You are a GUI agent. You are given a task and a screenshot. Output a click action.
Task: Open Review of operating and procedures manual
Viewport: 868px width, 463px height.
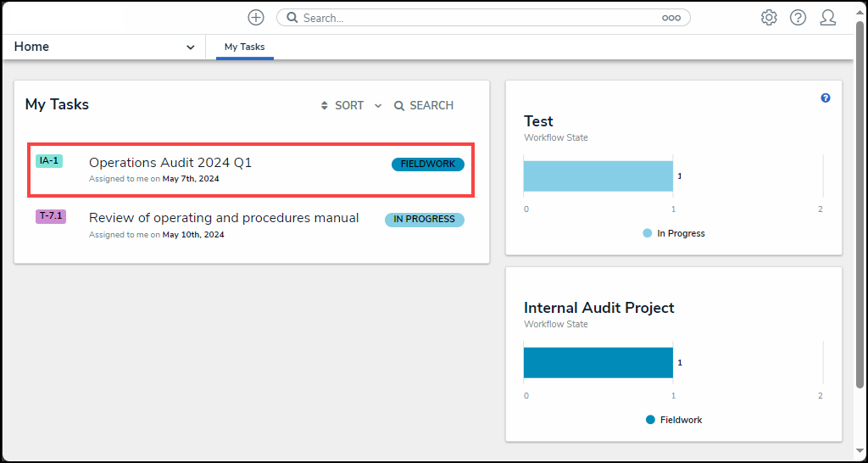coord(224,218)
